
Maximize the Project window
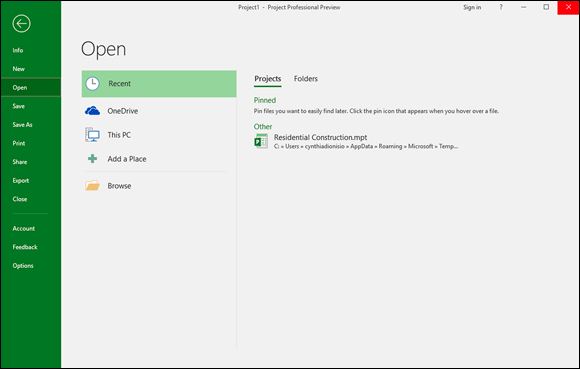click(x=546, y=7)
